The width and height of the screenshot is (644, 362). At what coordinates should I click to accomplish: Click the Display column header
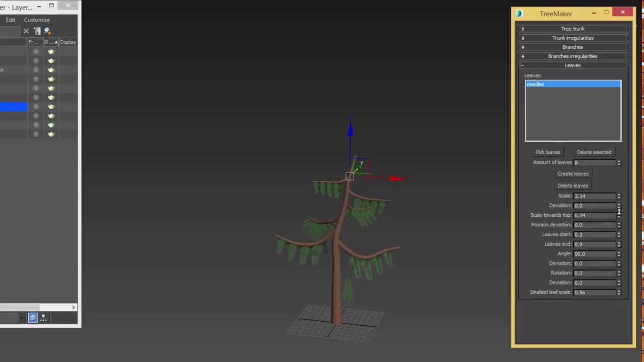pos(68,42)
